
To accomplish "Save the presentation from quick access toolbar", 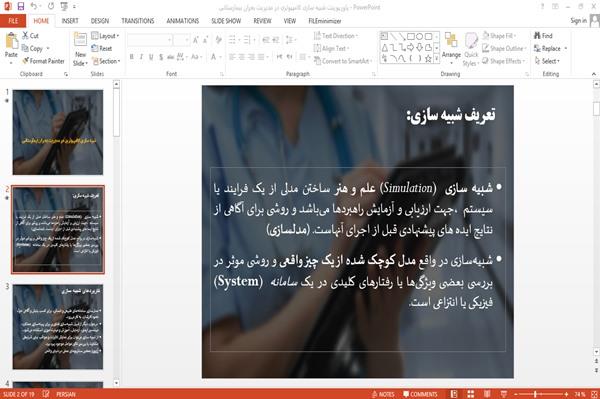I will click(x=20, y=7).
